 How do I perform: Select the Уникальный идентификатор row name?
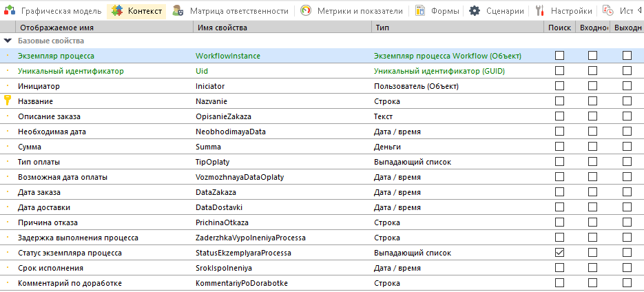point(71,71)
